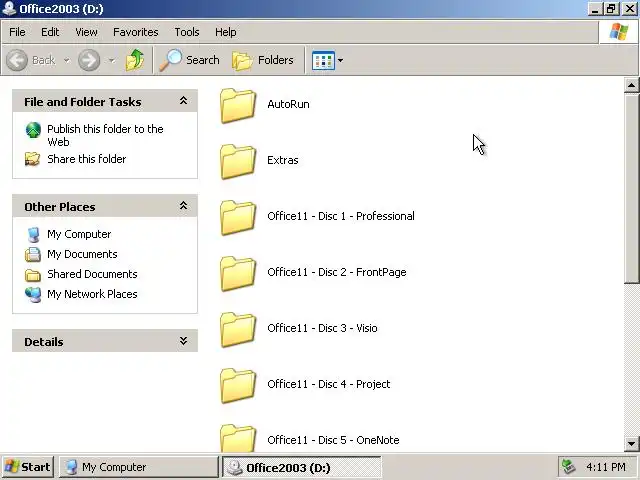The width and height of the screenshot is (640, 480).
Task: Click the Views toolbar icon
Action: point(323,60)
